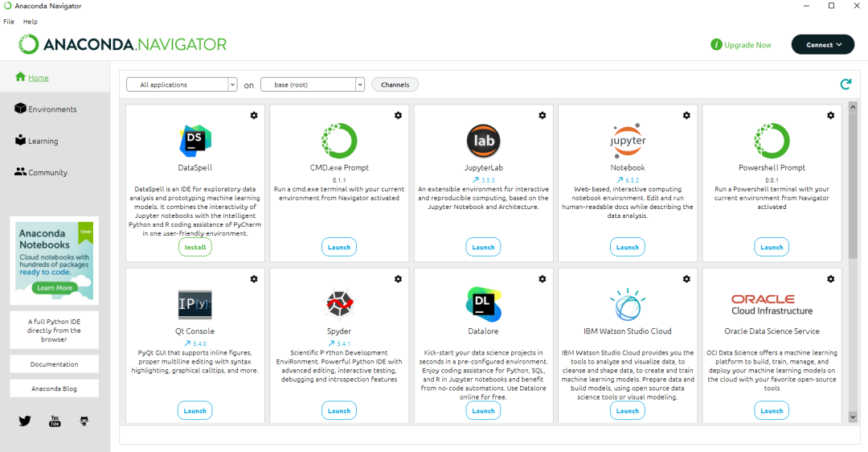Click the IBM Watson Studio logo

(x=628, y=304)
